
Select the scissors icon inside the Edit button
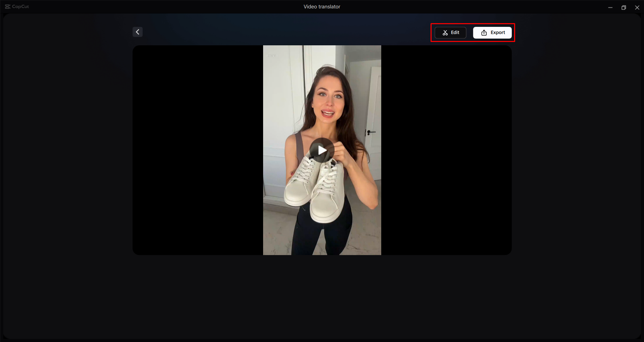point(445,33)
